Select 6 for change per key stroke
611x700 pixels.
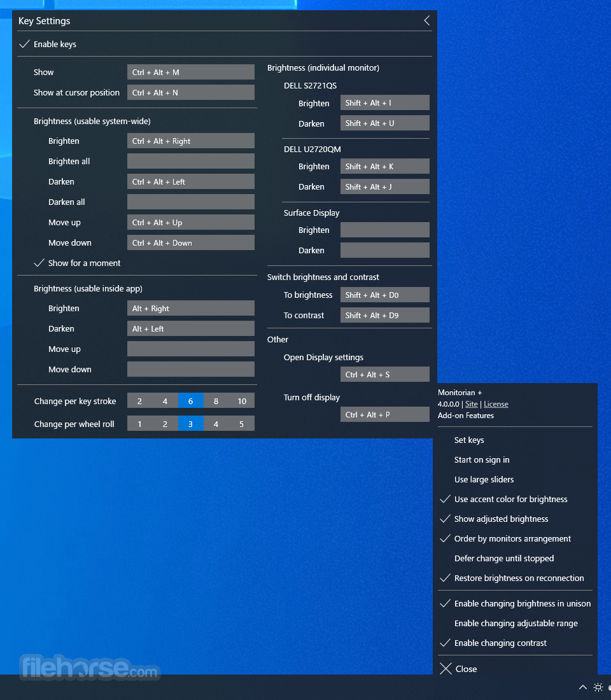[191, 401]
